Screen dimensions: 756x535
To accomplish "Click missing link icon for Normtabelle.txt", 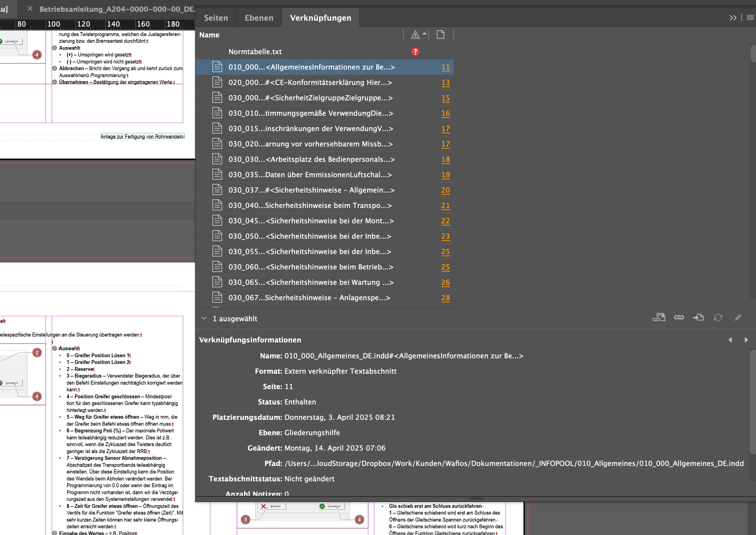I will click(415, 52).
